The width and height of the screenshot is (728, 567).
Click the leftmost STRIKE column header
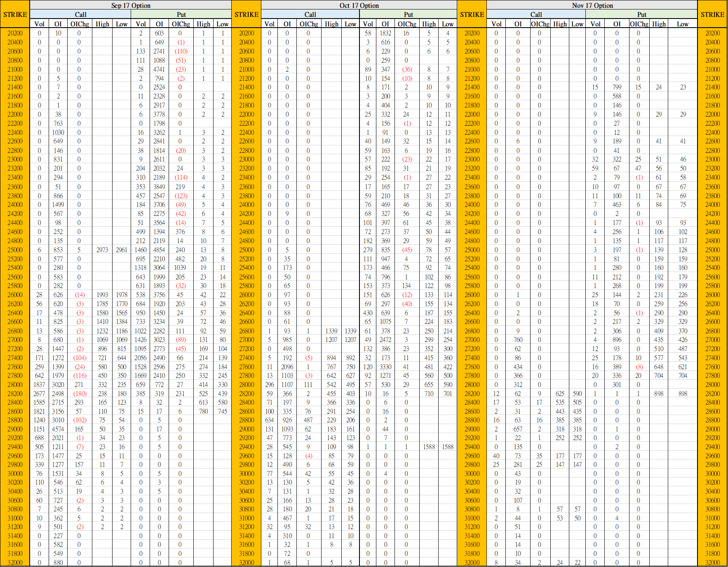pyautogui.click(x=15, y=14)
